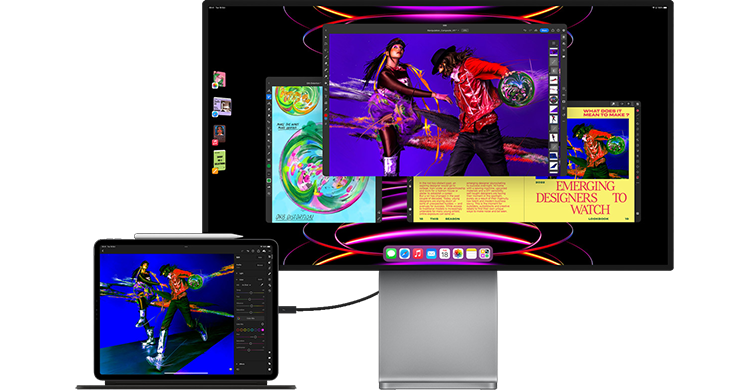Open Notes from the dock
The width and height of the screenshot is (750, 390).
472,254
